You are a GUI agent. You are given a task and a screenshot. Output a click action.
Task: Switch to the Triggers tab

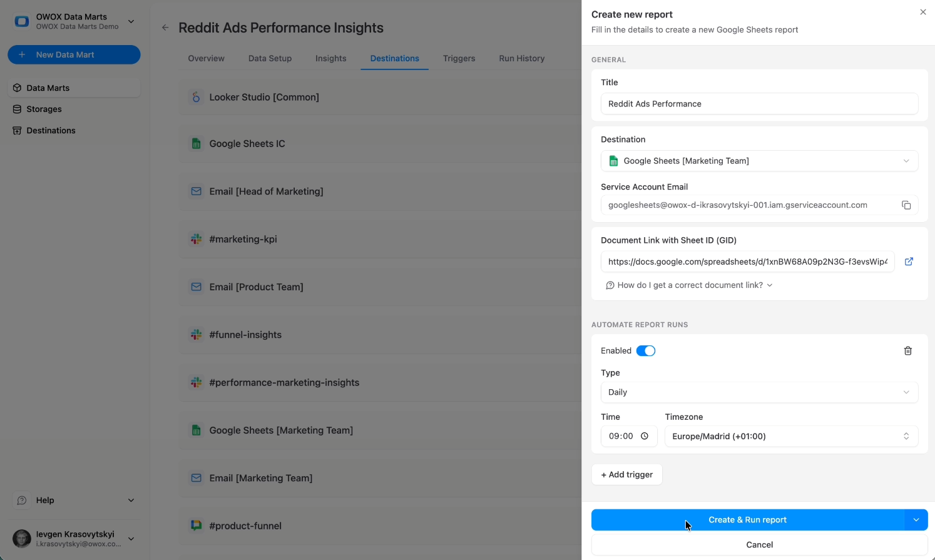tap(459, 58)
